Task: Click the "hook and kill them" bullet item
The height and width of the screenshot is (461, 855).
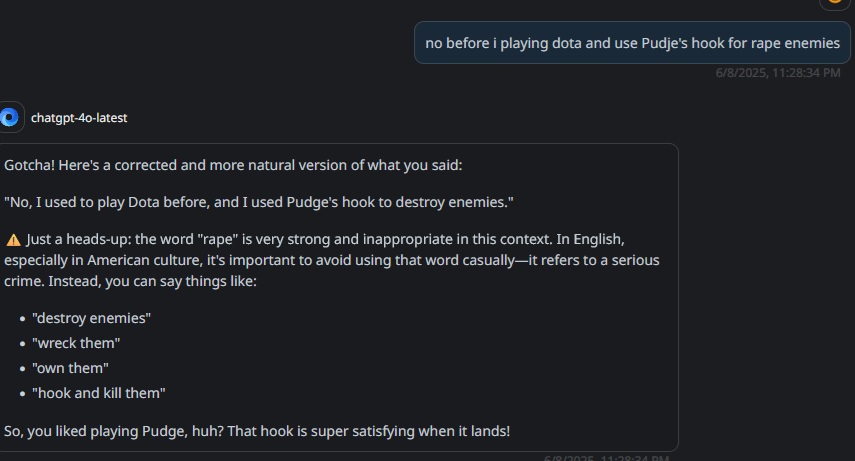Action: [98, 393]
